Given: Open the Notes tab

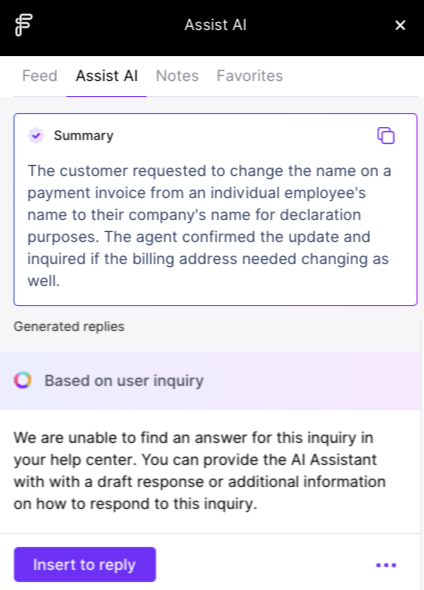Looking at the screenshot, I should tap(177, 76).
